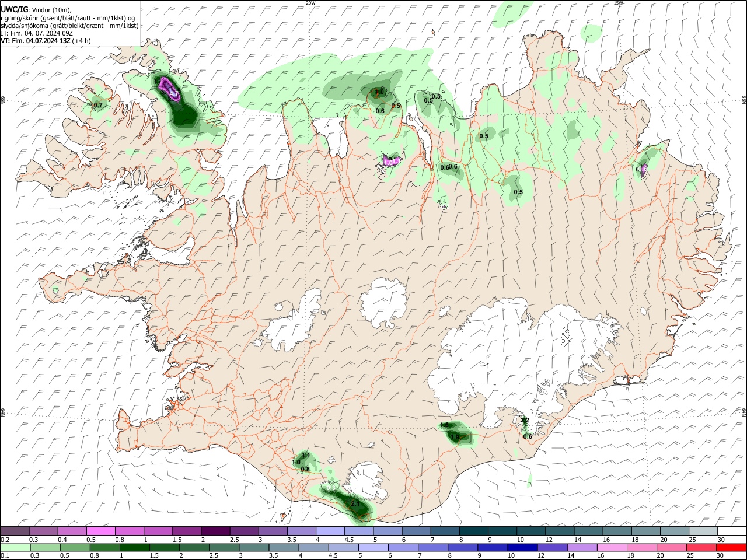This screenshot has width=747, height=560.
Task: Pick the lower legend swatch starting at 4.5
Action: pyautogui.click(x=343, y=547)
